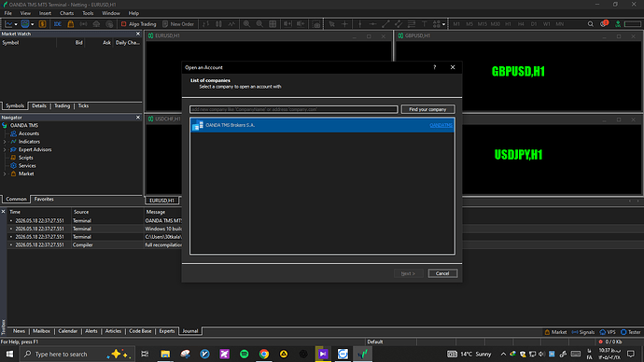Image resolution: width=644 pixels, height=362 pixels.
Task: Select Scripts in the Navigator tree
Action: pos(25,158)
